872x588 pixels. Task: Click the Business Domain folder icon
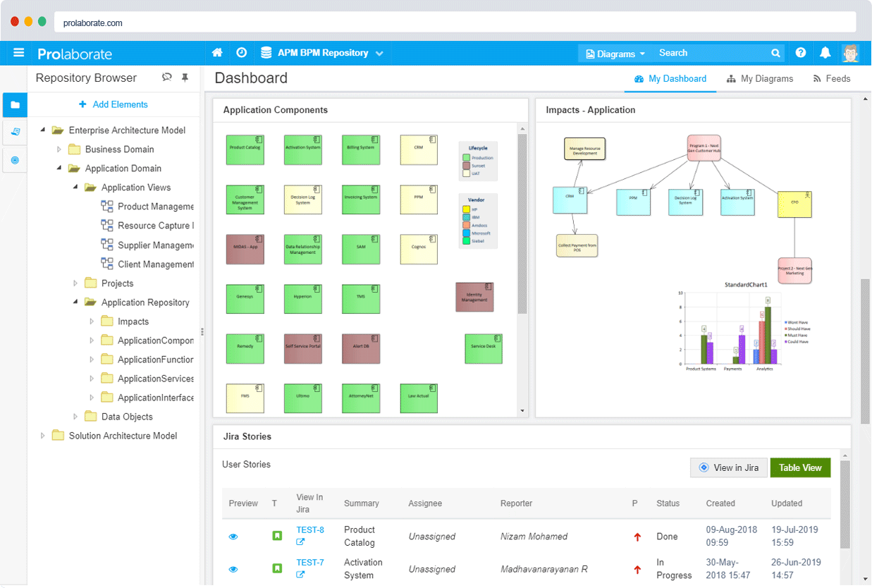pyautogui.click(x=74, y=149)
